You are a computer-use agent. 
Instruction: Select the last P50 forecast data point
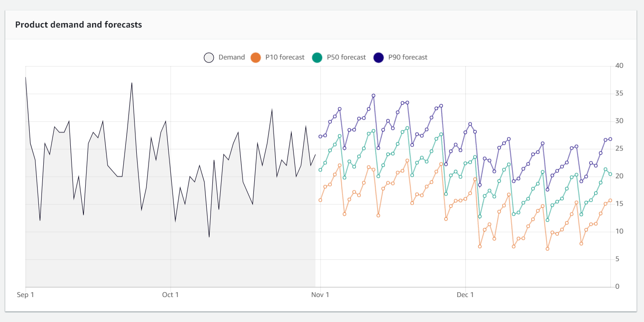click(610, 174)
